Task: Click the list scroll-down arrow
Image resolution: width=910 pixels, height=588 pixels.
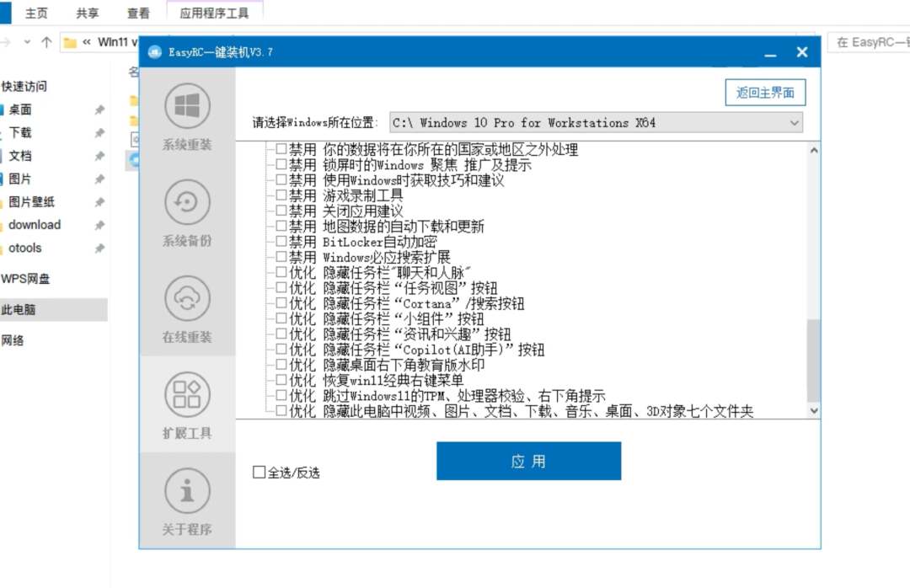Action: (814, 410)
